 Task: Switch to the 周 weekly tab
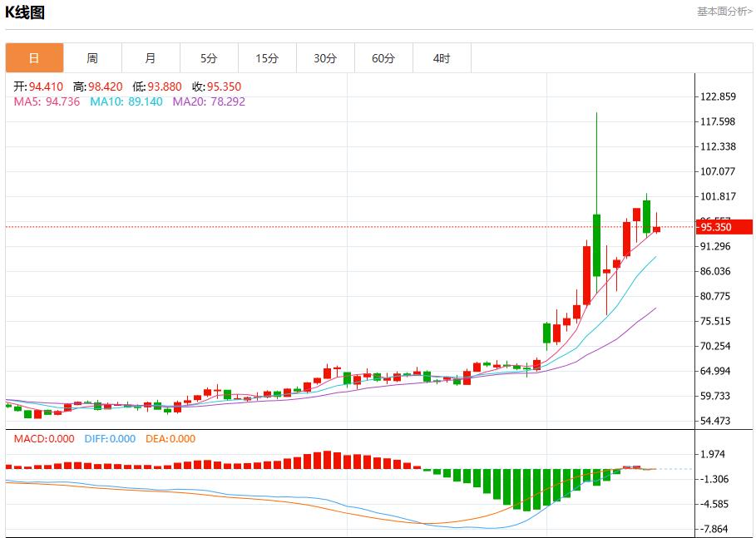(x=92, y=58)
